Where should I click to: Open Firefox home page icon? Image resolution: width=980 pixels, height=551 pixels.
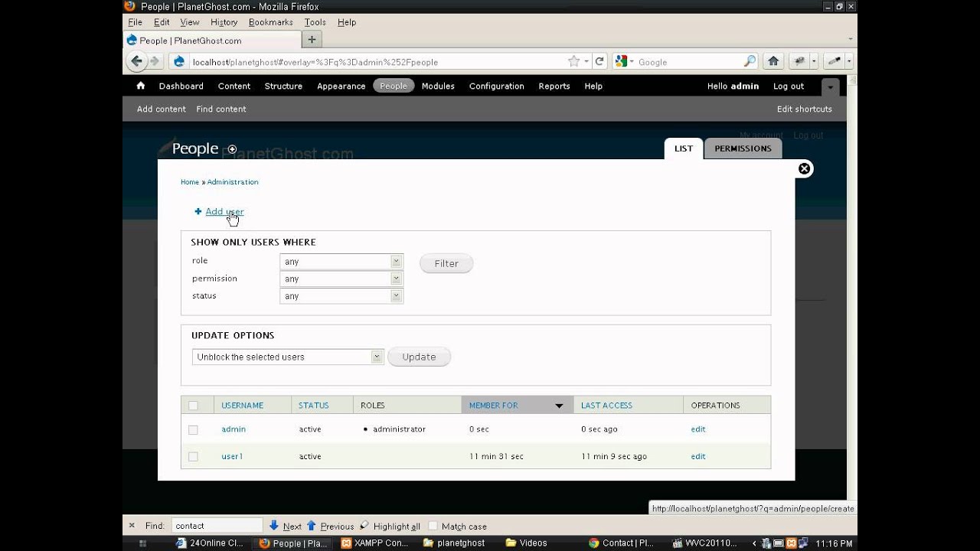click(x=773, y=61)
